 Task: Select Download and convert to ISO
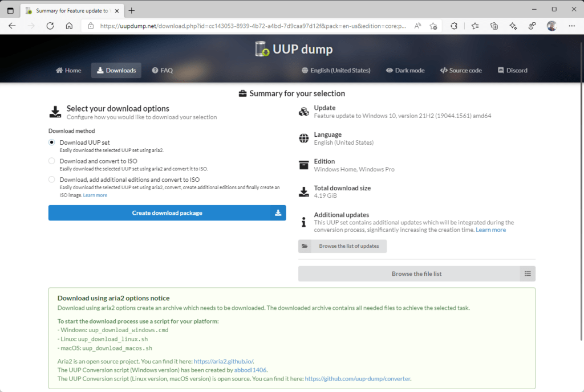point(52,161)
